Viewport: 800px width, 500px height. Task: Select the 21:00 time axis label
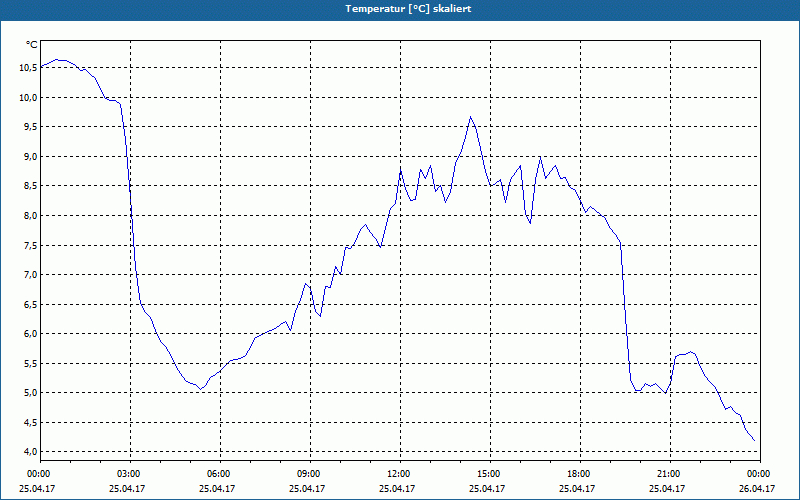click(670, 474)
